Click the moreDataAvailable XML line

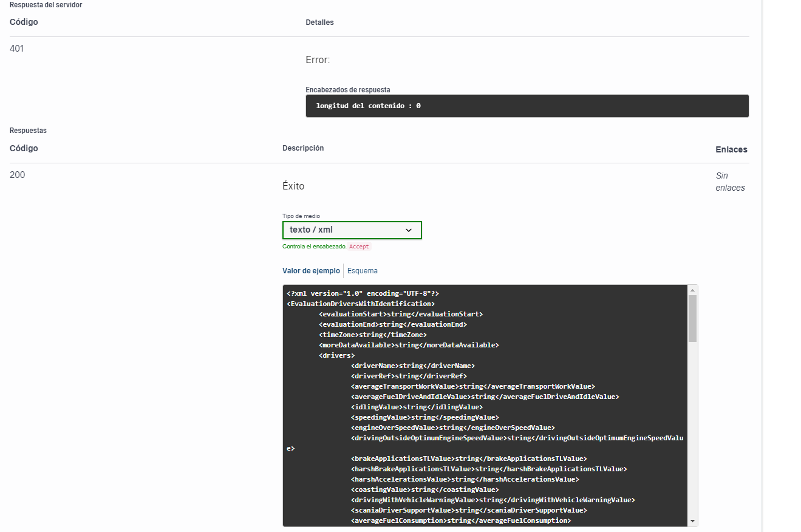(409, 345)
